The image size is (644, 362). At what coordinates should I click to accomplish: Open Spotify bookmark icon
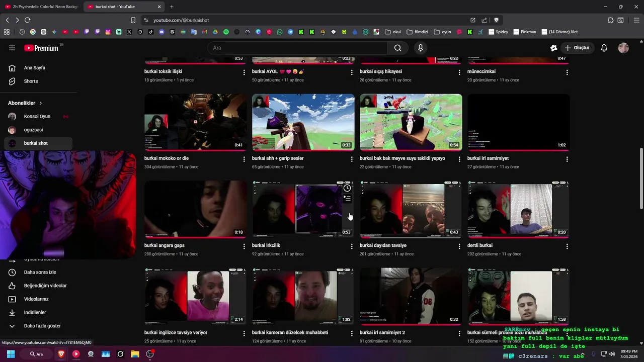tap(226, 32)
